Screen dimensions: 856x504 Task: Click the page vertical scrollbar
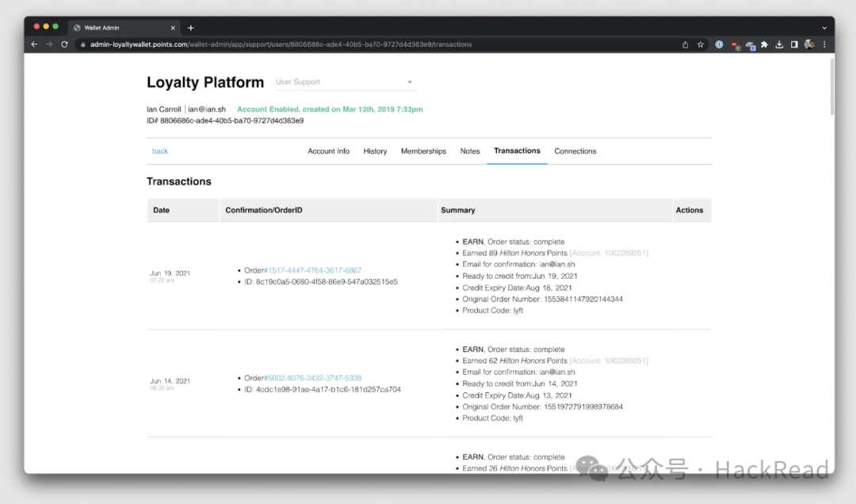[832, 87]
